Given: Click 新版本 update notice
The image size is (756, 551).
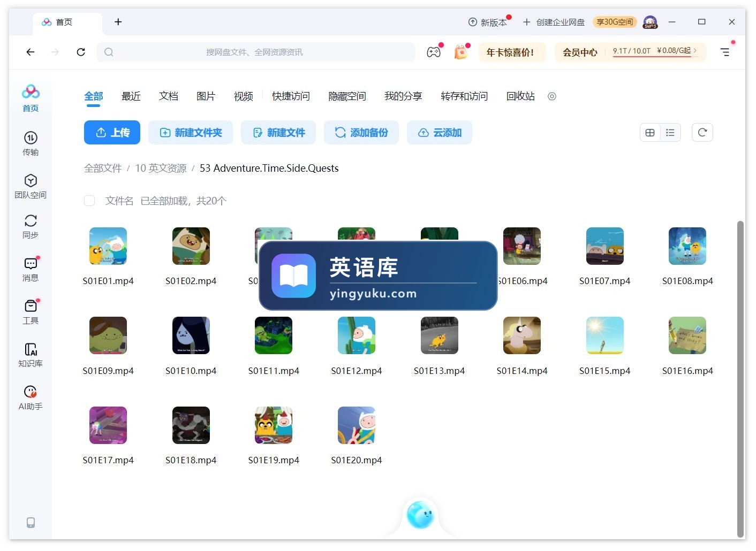Looking at the screenshot, I should [489, 22].
